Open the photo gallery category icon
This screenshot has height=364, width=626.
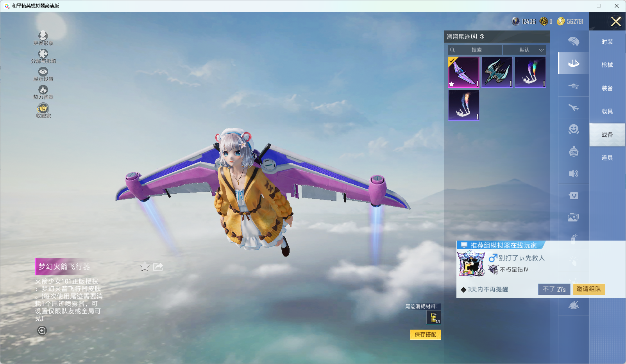pos(574,217)
